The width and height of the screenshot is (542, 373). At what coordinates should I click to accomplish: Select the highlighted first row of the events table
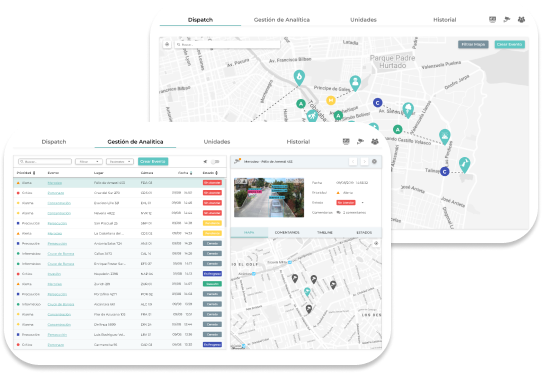(x=119, y=183)
